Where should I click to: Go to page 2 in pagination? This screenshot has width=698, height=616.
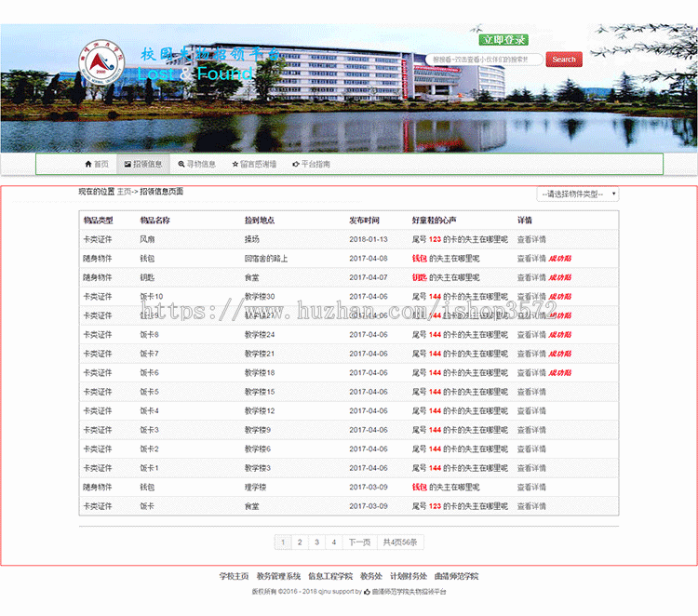tap(300, 542)
